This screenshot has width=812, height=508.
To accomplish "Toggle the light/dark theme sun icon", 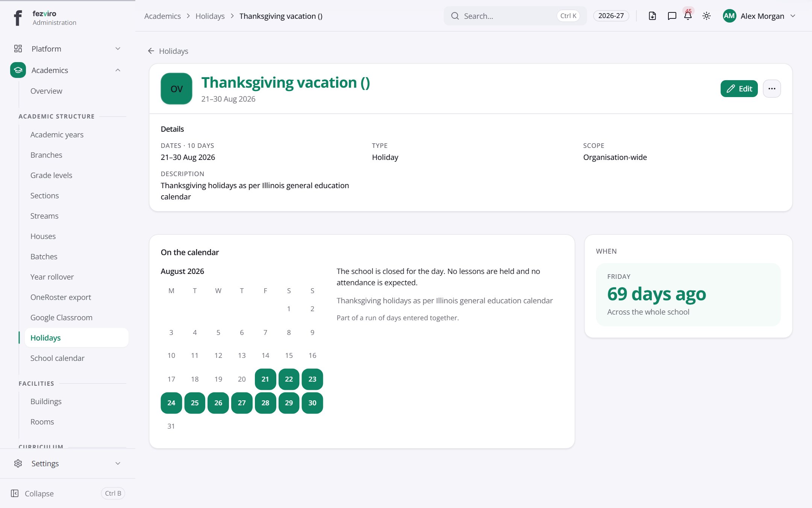I will 706,16.
